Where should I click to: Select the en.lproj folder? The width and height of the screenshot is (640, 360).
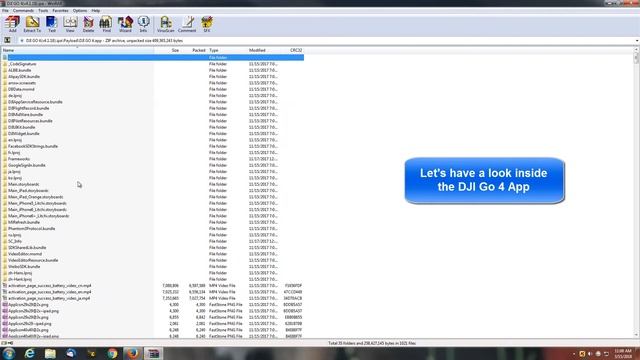(x=15, y=140)
